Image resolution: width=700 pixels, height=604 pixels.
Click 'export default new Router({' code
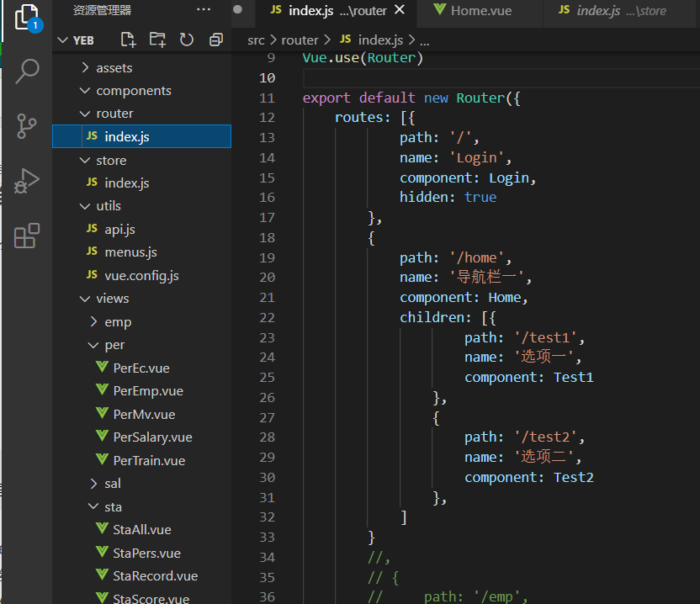(x=411, y=98)
